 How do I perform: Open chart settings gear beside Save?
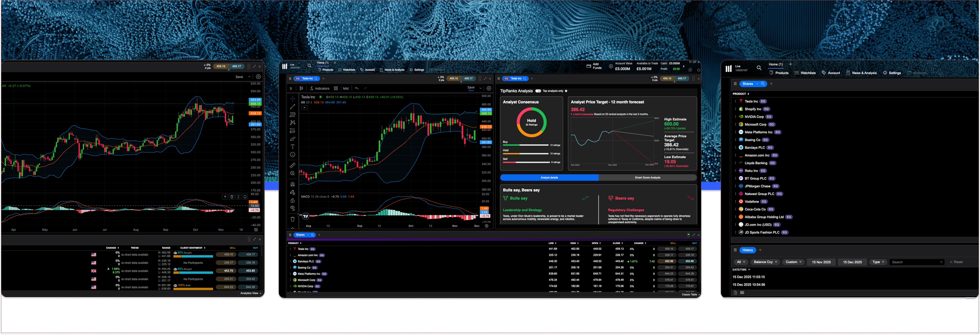[x=489, y=89]
